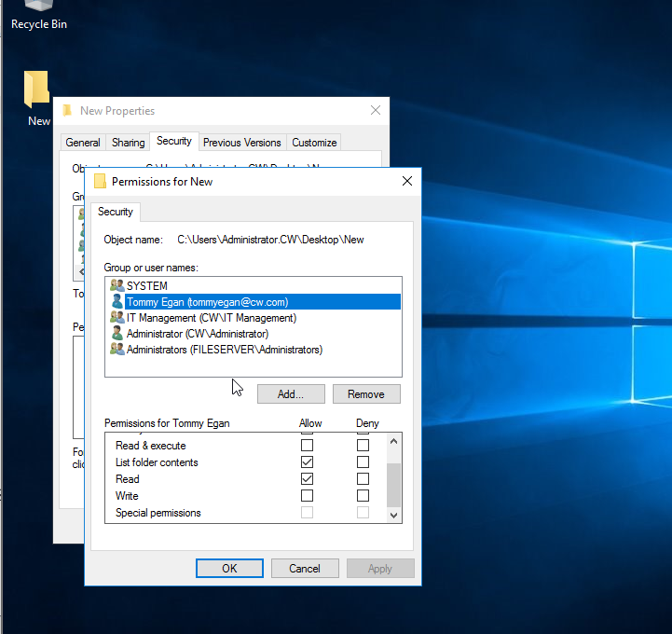Screen dimensions: 672x634
Task: Switch to the Sharing tab
Action: point(128,143)
